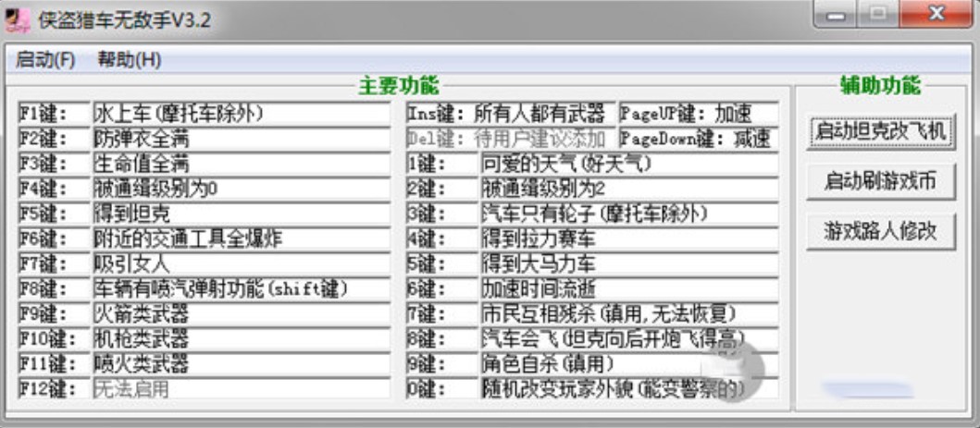Viewport: 980px width, 428px height.
Task: Click the 车辆有喷汽弹射功能 entry
Action: pyautogui.click(x=242, y=288)
